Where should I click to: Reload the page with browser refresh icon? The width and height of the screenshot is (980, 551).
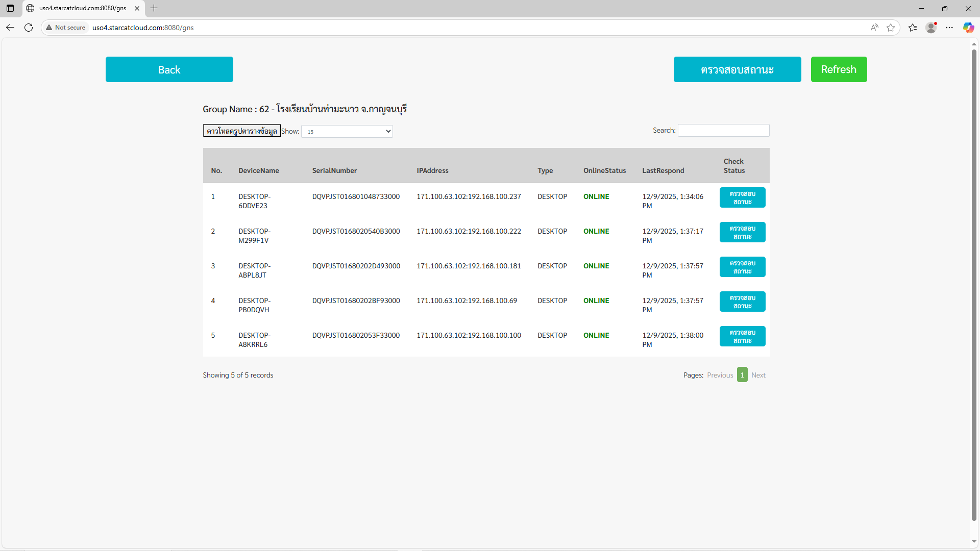pyautogui.click(x=29, y=28)
